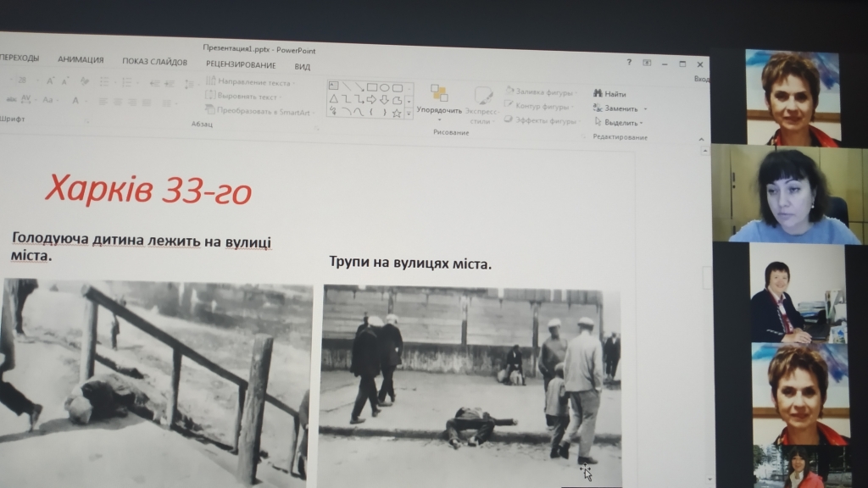Toggle align text left
The height and width of the screenshot is (488, 868).
coord(103,102)
